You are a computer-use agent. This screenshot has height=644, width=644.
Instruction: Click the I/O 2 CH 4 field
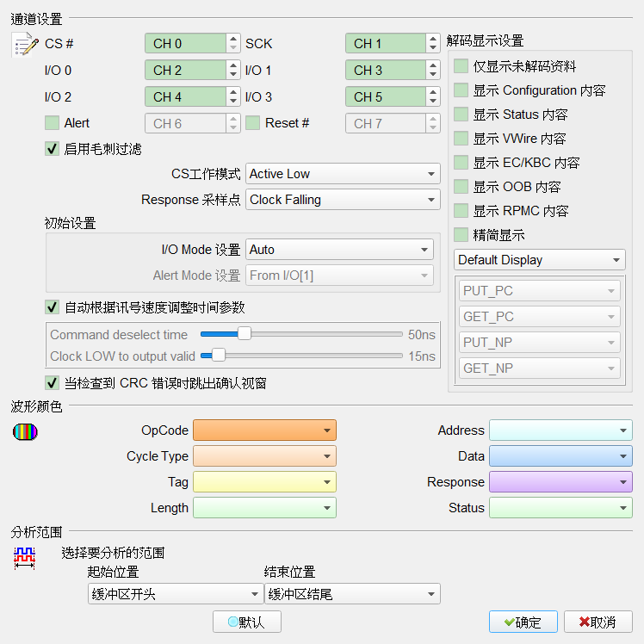pyautogui.click(x=185, y=97)
